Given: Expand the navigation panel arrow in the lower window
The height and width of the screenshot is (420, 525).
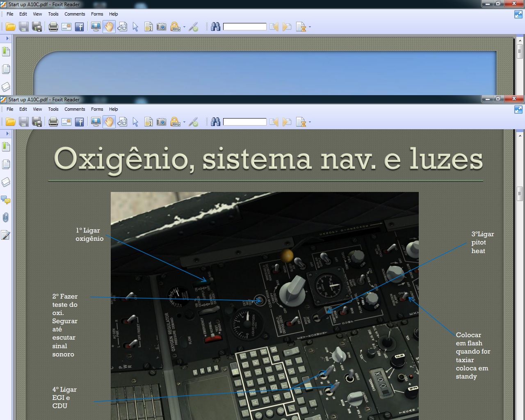Looking at the screenshot, I should pos(7,133).
